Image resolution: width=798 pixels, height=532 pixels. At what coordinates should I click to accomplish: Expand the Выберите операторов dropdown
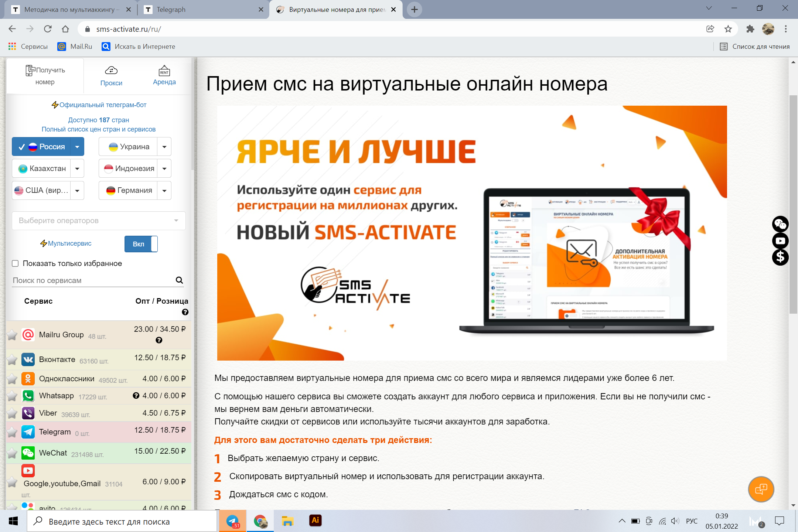coord(99,220)
